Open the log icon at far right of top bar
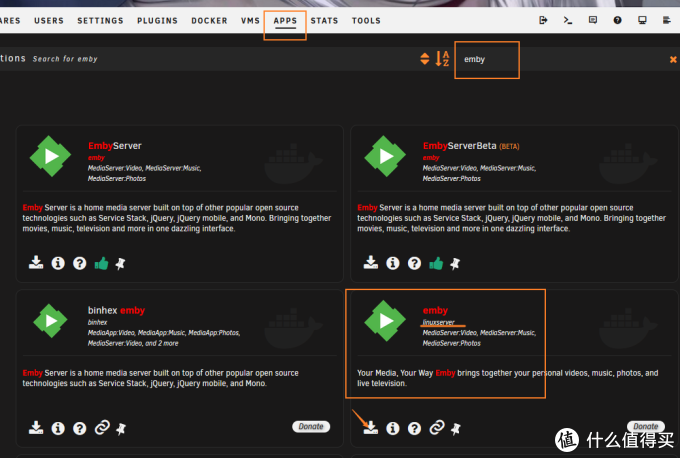The height and width of the screenshot is (458, 680). 667,20
